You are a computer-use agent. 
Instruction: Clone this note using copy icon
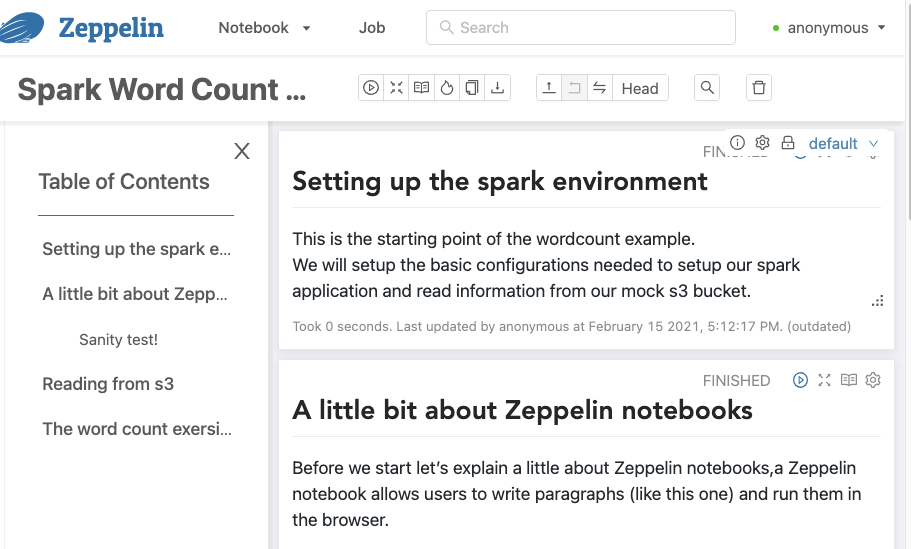coord(472,88)
